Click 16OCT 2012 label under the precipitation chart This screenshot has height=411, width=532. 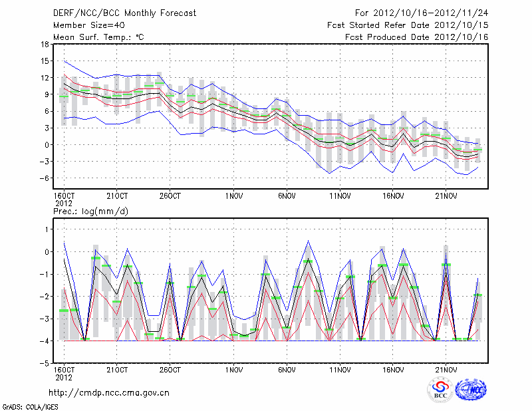[x=63, y=372]
